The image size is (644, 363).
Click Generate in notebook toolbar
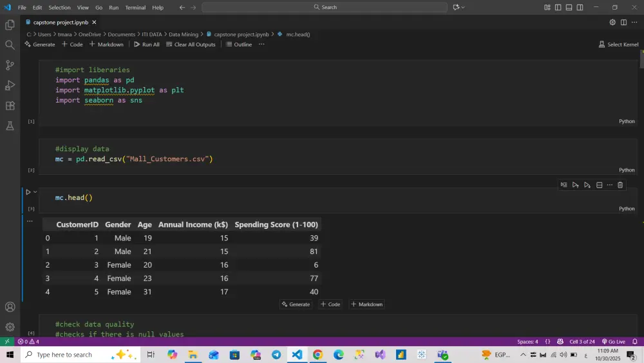click(40, 44)
